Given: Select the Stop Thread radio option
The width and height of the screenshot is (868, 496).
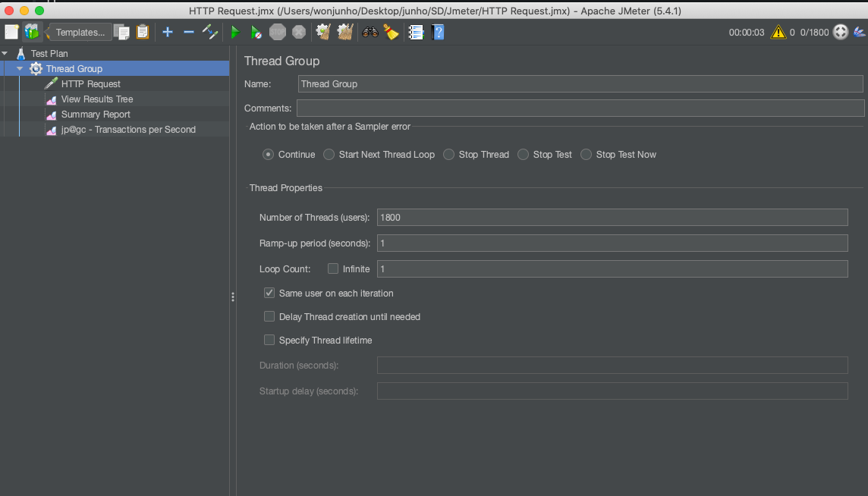Looking at the screenshot, I should 449,155.
